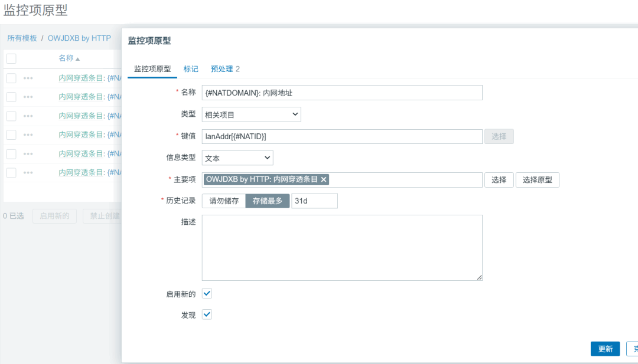Open the three-dot menu of last row
The height and width of the screenshot is (364, 638).
(x=28, y=173)
